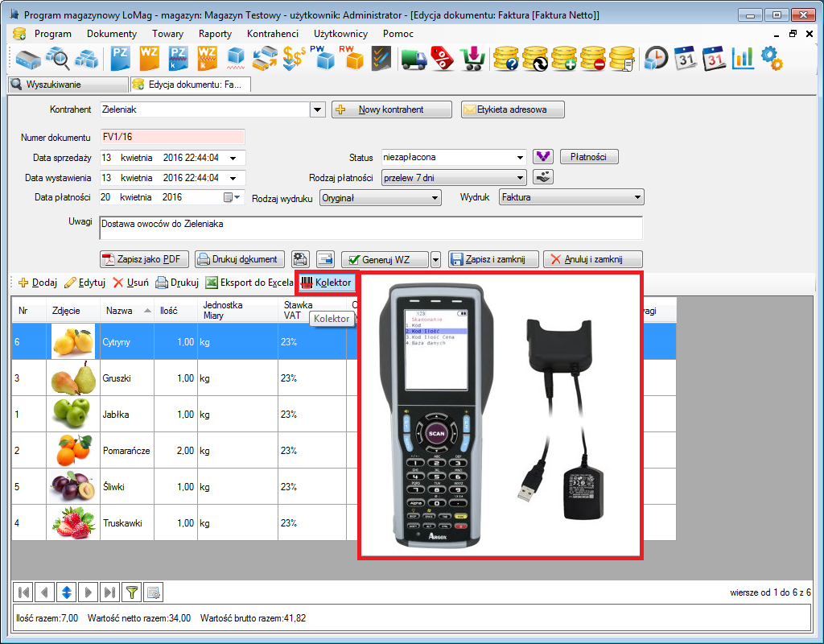Switch to the Wyszukiwanie tab

pos(54,85)
